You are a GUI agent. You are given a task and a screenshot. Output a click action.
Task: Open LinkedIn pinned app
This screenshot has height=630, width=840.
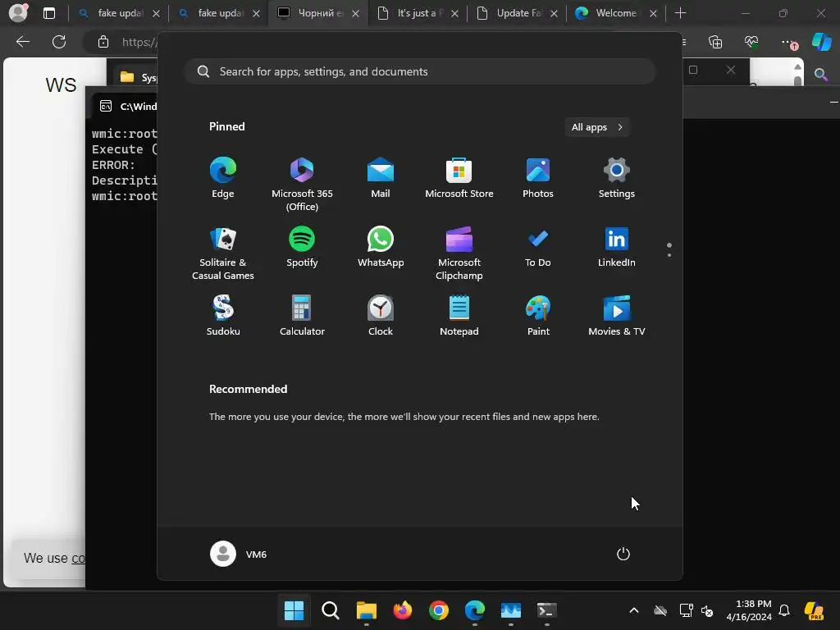coord(617,246)
